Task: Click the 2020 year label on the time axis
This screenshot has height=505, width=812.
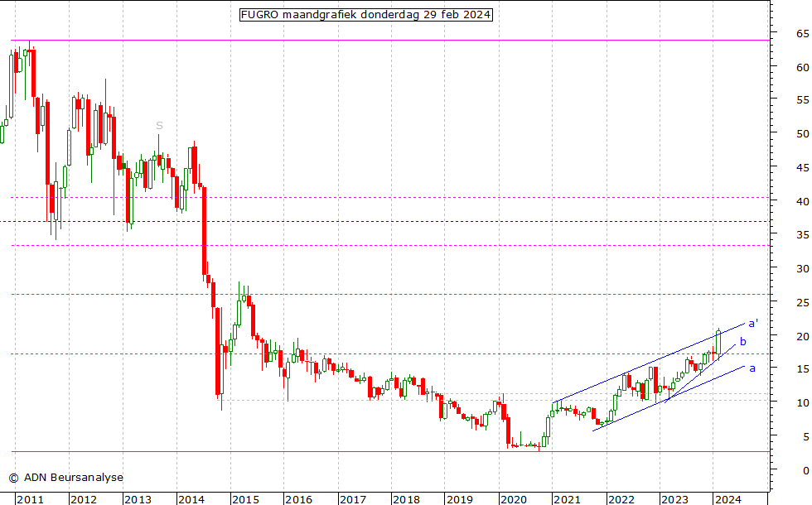Action: (514, 499)
